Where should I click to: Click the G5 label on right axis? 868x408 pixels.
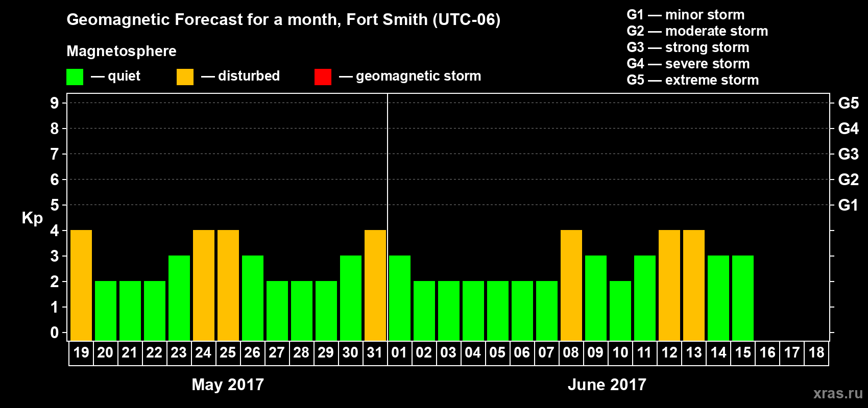pos(848,103)
